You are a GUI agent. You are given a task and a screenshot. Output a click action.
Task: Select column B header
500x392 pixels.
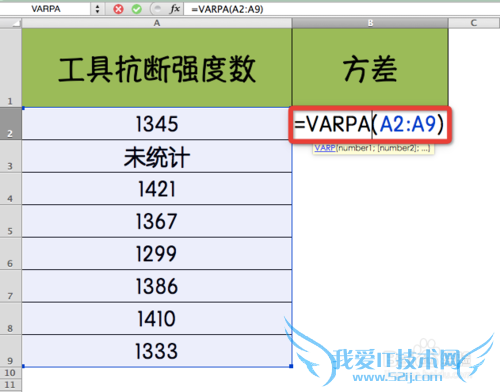[370, 23]
